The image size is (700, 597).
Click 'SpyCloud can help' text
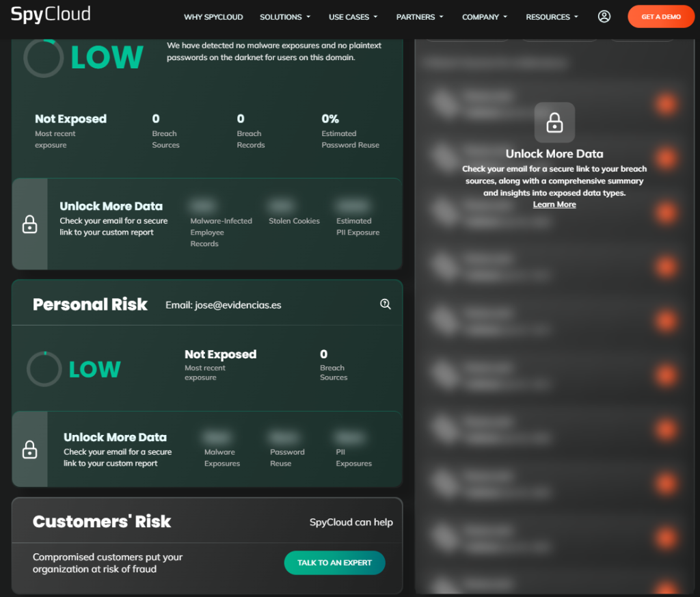tap(351, 522)
